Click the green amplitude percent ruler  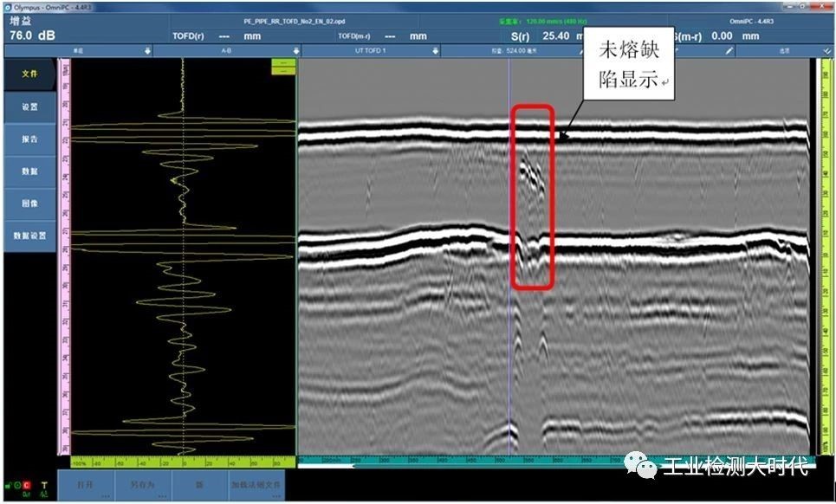tap(183, 462)
